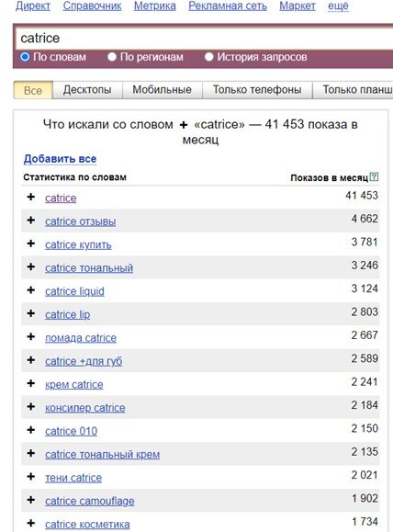
Task: Add 'крем catrice' using its plus icon
Action: pos(31,383)
